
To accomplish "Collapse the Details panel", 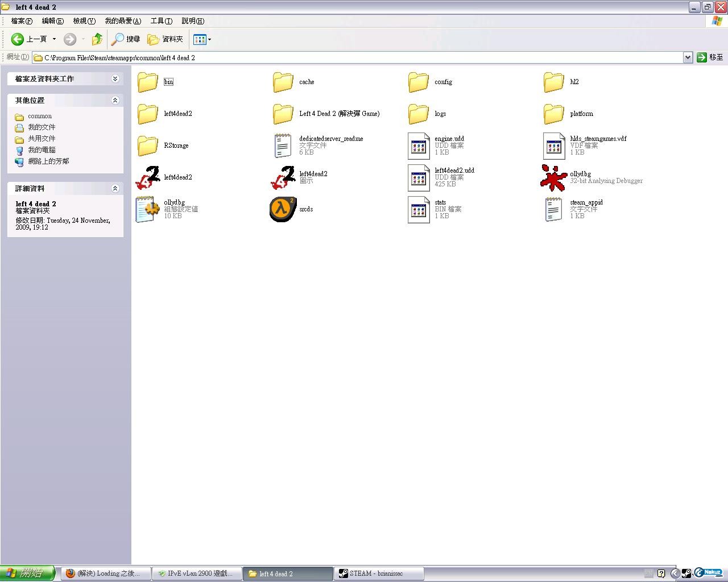I will coord(115,189).
